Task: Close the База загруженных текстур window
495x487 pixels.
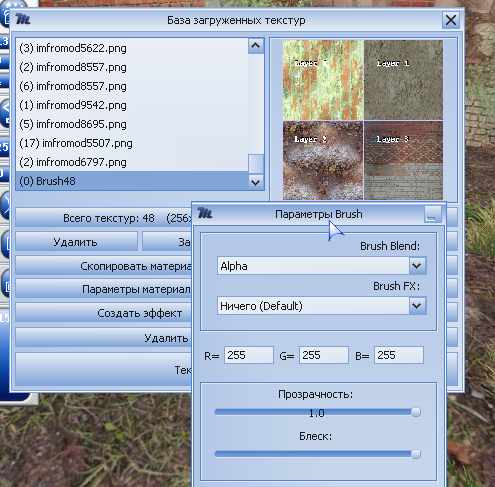Action: pyautogui.click(x=451, y=20)
